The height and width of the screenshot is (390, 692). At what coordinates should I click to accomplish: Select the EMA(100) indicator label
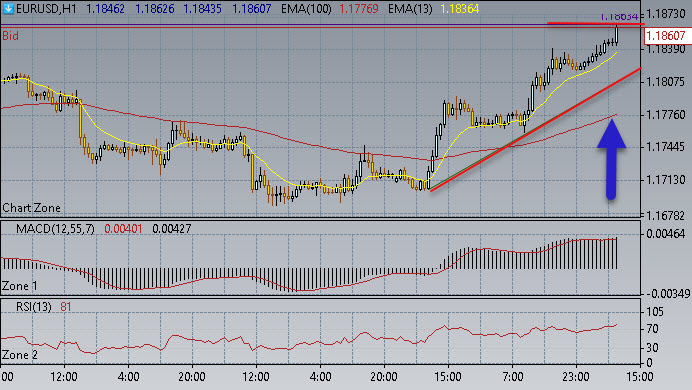pyautogui.click(x=306, y=9)
